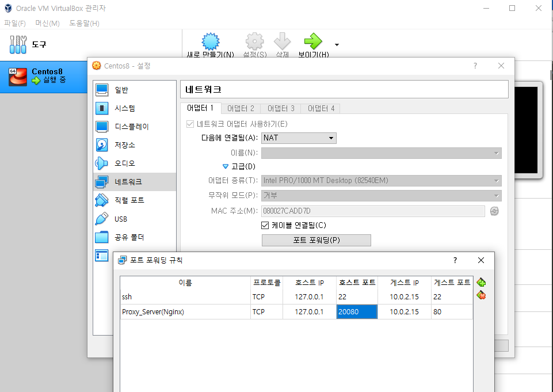Open Promiscuous Mode (무작위 모드) dropdown

382,196
